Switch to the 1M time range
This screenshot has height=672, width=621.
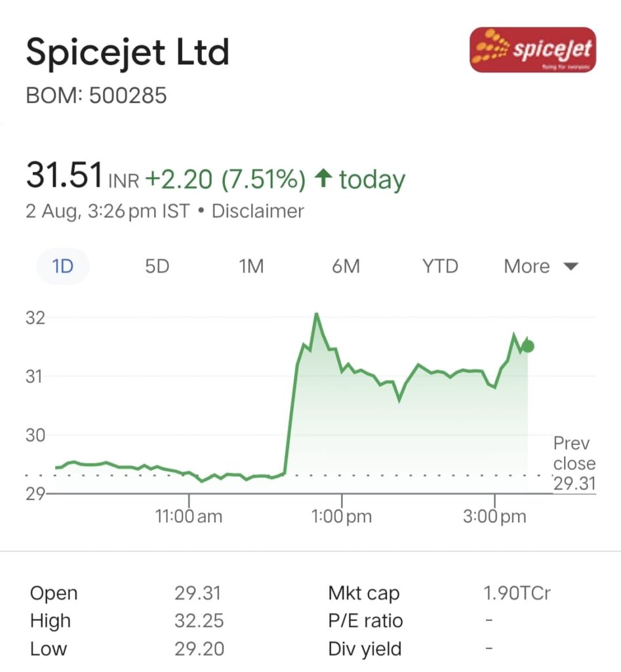[251, 266]
